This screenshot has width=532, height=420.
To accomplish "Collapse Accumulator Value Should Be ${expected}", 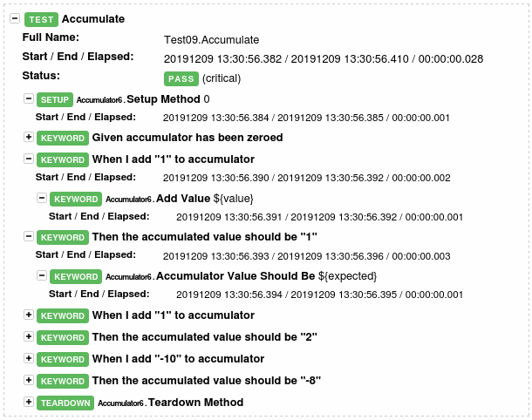I will pyautogui.click(x=42, y=275).
